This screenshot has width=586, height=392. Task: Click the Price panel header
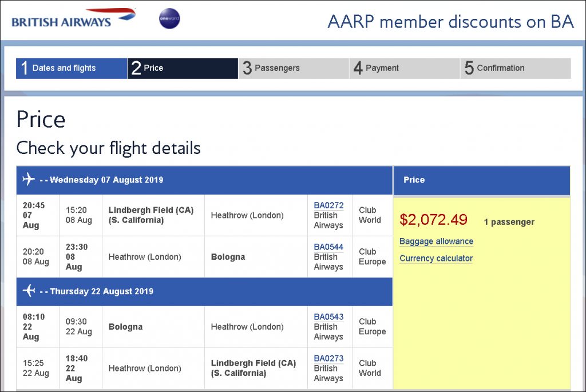click(482, 180)
